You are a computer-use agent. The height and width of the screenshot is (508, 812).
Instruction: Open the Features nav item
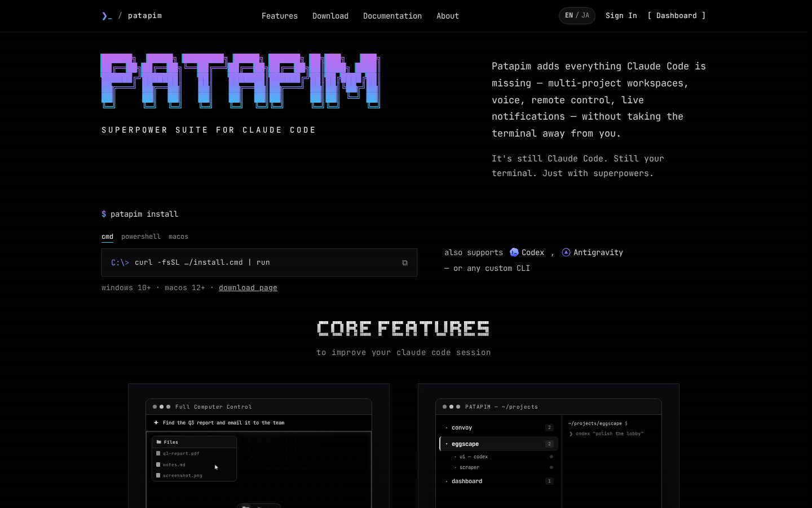pos(280,16)
